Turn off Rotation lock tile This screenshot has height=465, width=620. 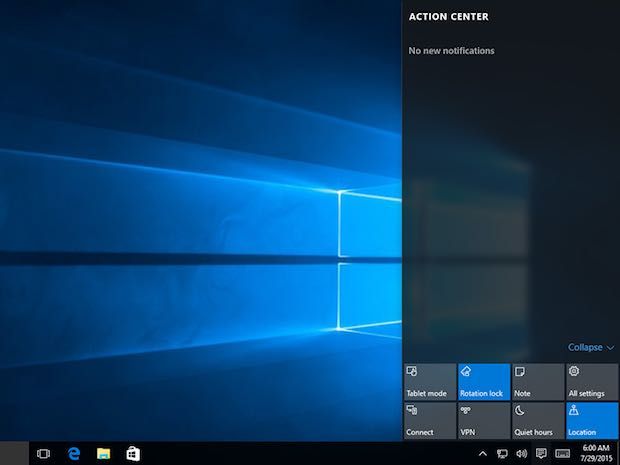coord(484,382)
